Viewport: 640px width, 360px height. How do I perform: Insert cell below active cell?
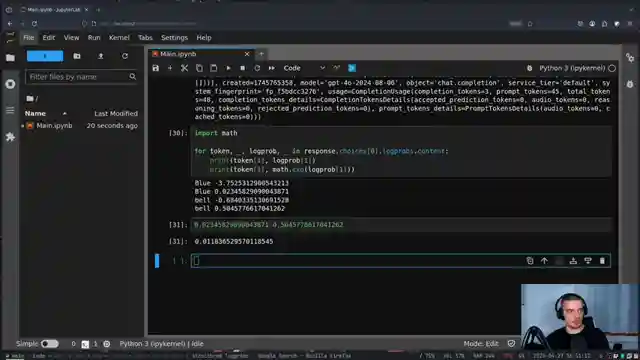[588, 261]
